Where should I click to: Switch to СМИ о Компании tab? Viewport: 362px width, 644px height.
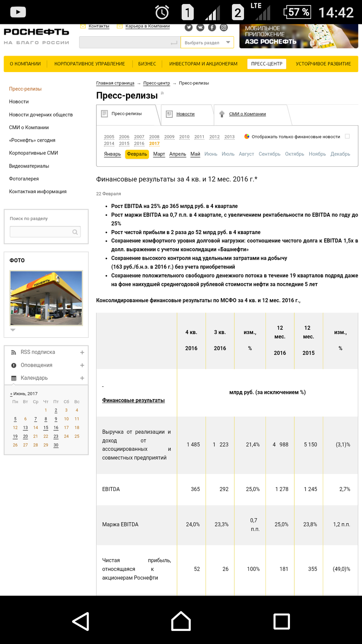(248, 114)
